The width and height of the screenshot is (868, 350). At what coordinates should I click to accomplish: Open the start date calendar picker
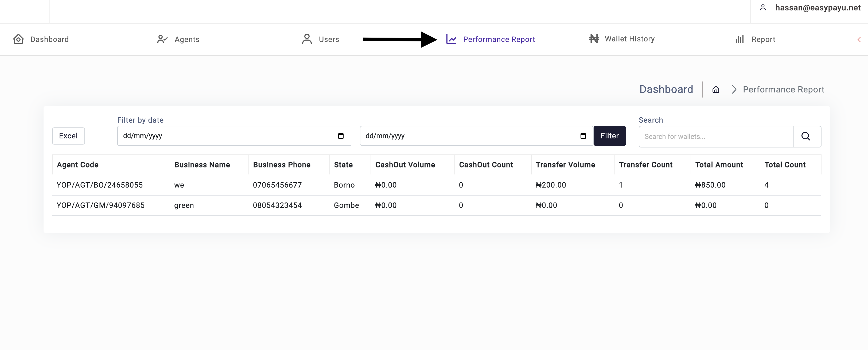click(341, 136)
